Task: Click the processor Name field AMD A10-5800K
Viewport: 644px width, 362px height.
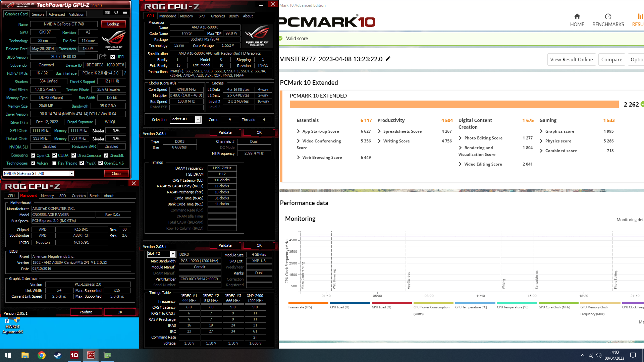Action: tap(205, 27)
